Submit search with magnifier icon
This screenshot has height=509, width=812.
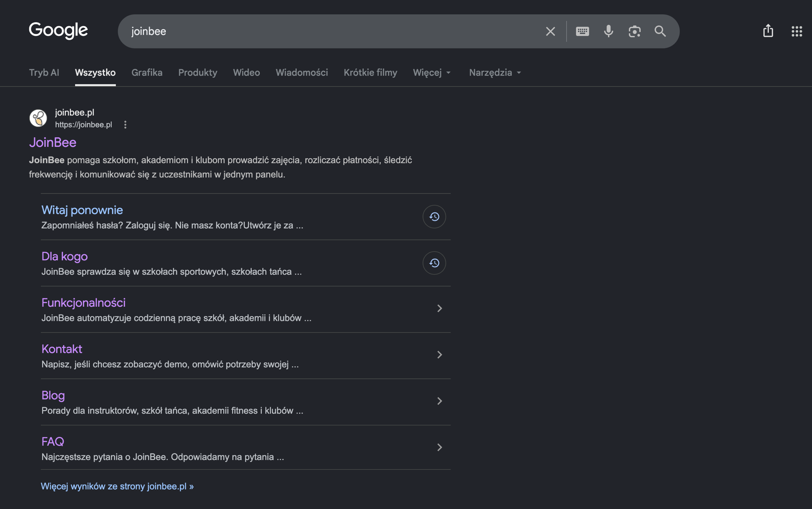point(660,31)
